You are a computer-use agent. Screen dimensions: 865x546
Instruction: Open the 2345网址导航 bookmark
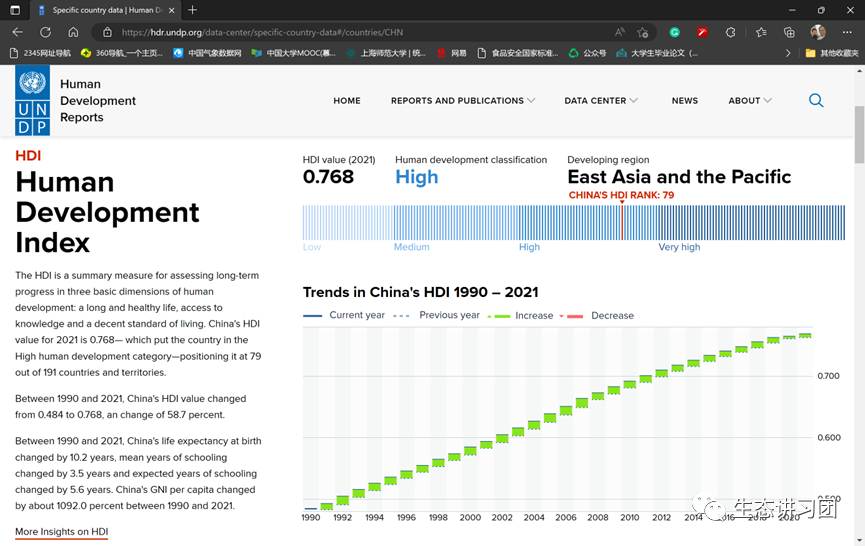click(x=41, y=53)
